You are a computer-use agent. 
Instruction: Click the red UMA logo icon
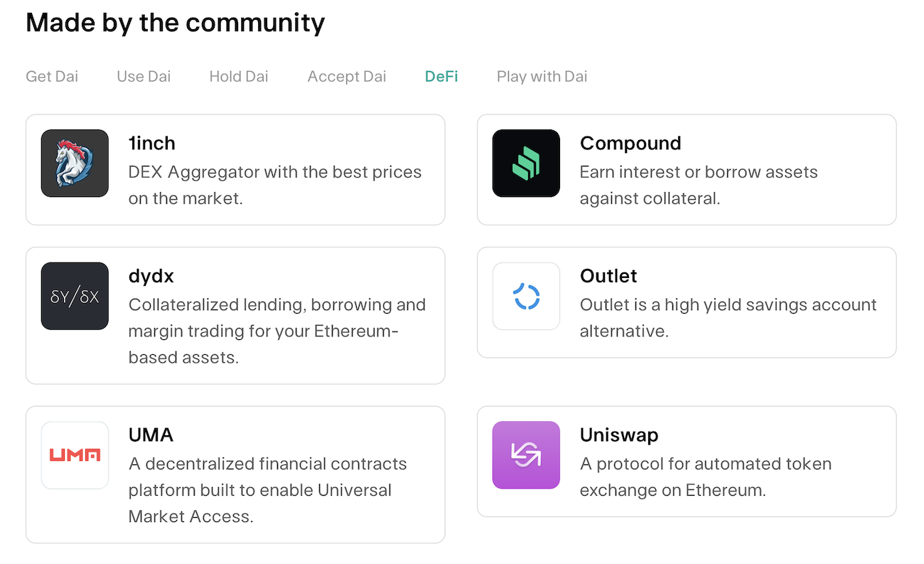point(75,455)
